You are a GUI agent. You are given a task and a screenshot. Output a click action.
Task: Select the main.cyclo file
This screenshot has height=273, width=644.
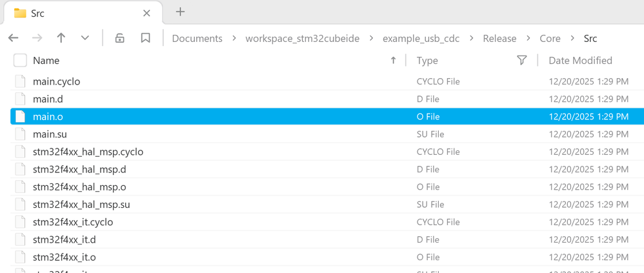coord(57,81)
